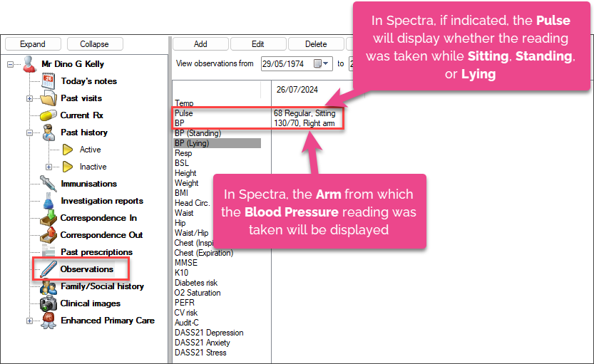
Task: Open the calendar picker on the from date
Action: click(x=317, y=63)
